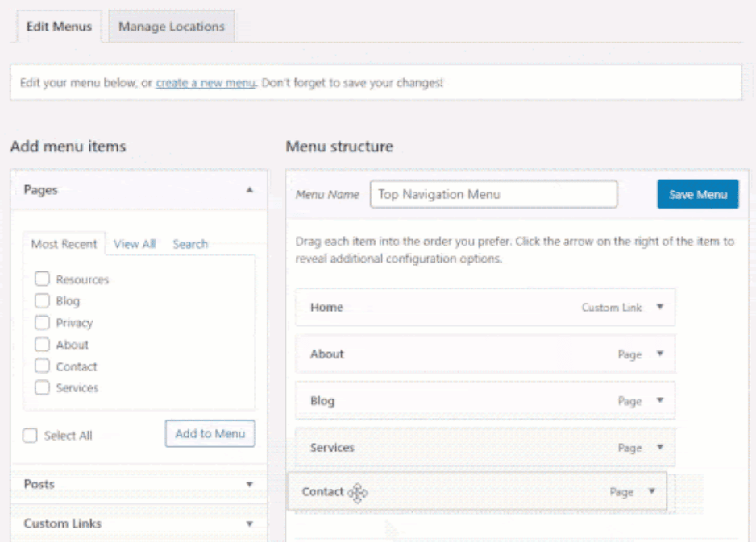The image size is (756, 542).
Task: Check the Contact page checkbox
Action: point(42,366)
